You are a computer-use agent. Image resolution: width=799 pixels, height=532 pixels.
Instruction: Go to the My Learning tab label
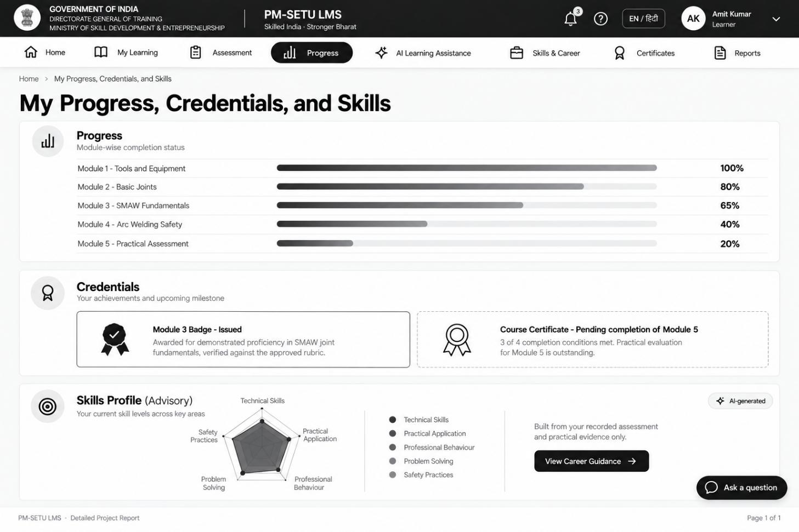coord(138,53)
